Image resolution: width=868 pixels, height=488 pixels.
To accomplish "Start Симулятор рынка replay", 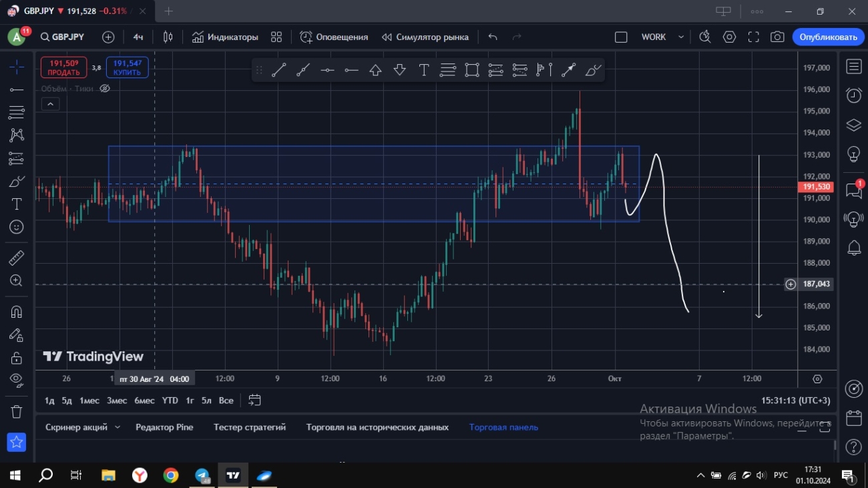I will tap(425, 37).
